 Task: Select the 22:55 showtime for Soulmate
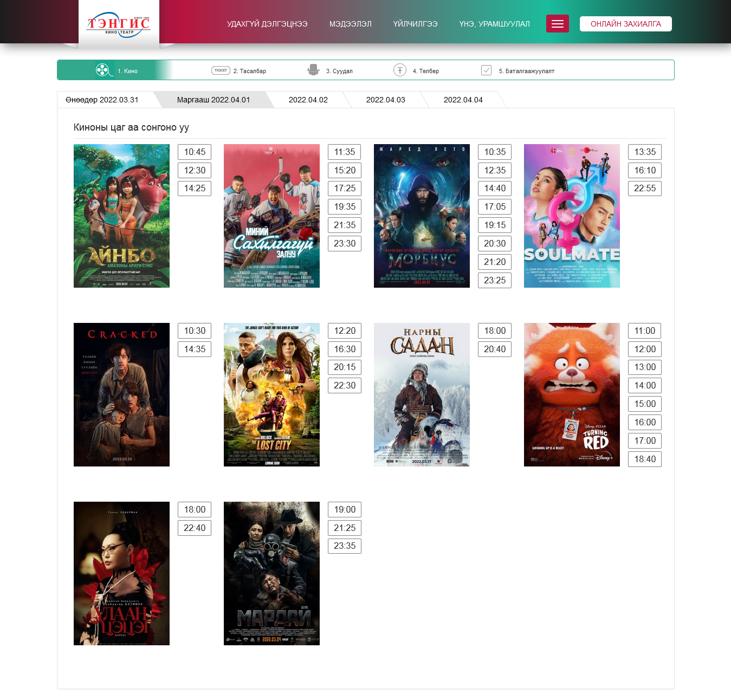[645, 189]
